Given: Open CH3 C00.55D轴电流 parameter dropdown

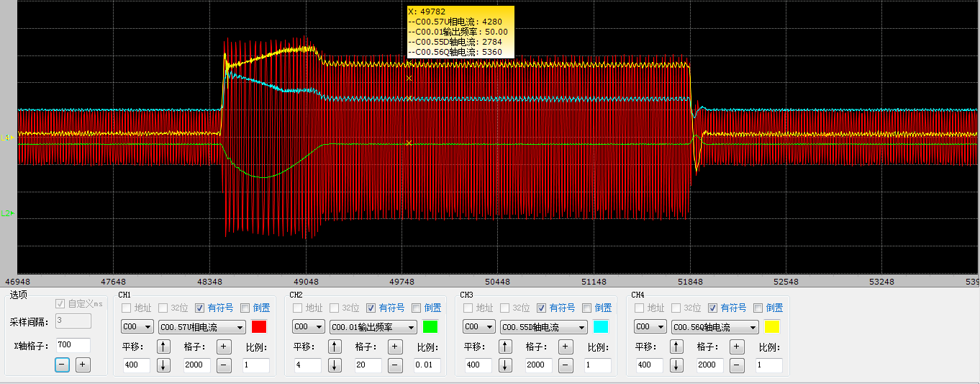Looking at the screenshot, I should [543, 327].
